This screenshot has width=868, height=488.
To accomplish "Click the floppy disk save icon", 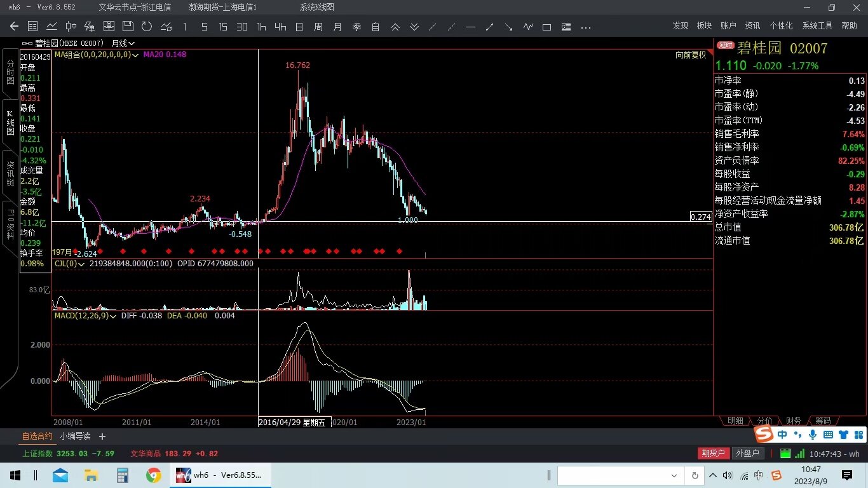I will click(x=128, y=27).
